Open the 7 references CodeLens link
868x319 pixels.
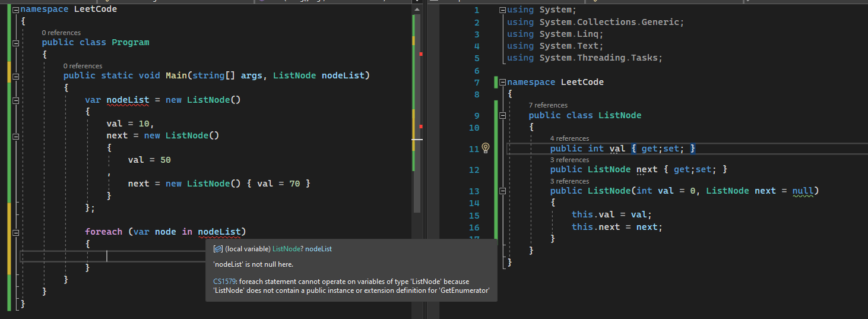(547, 105)
